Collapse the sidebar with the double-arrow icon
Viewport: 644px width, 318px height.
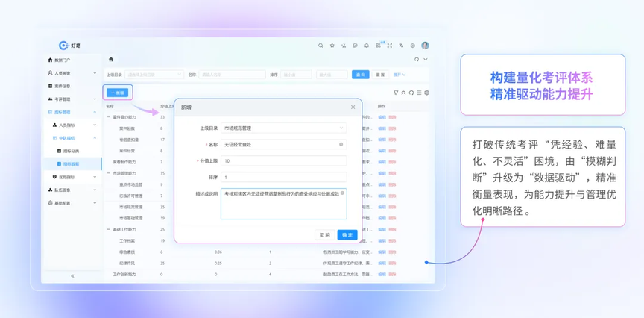pos(73,276)
